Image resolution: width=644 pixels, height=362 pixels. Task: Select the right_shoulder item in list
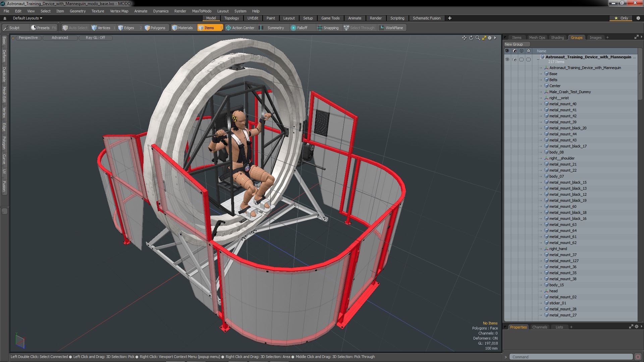point(562,158)
